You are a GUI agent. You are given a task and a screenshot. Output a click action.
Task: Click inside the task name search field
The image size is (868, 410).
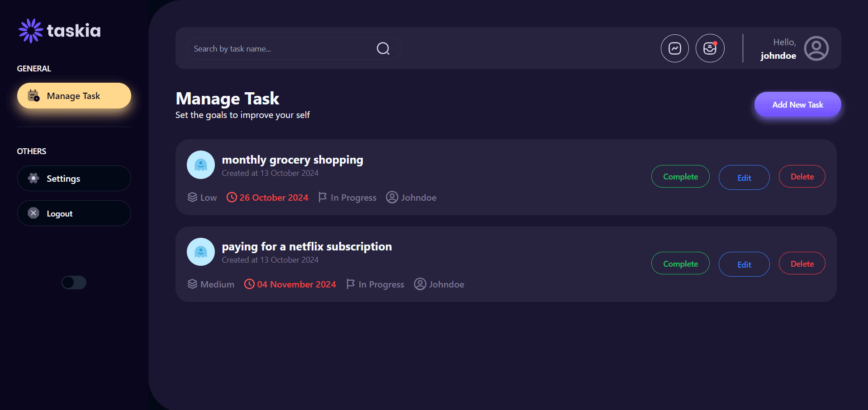[x=271, y=48]
